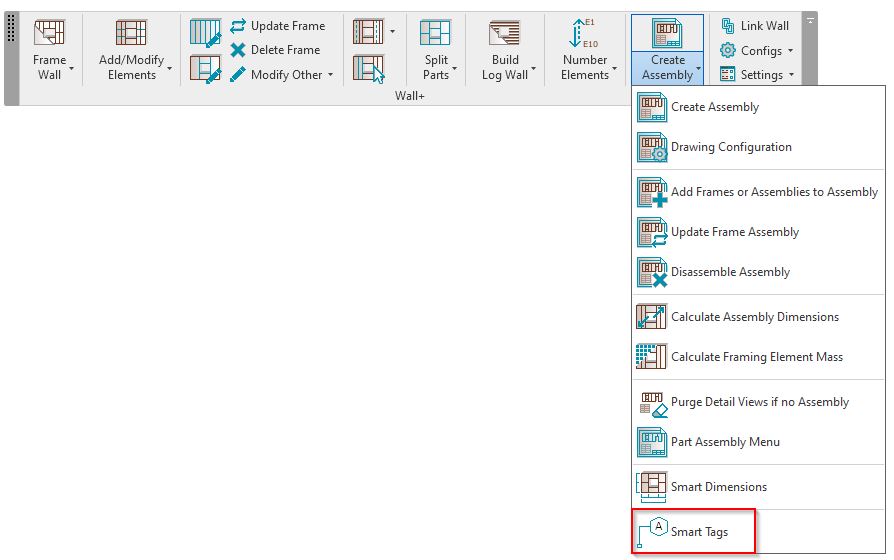894x560 pixels.
Task: Select Update Frame Assembly menu entry
Action: pyautogui.click(x=758, y=232)
